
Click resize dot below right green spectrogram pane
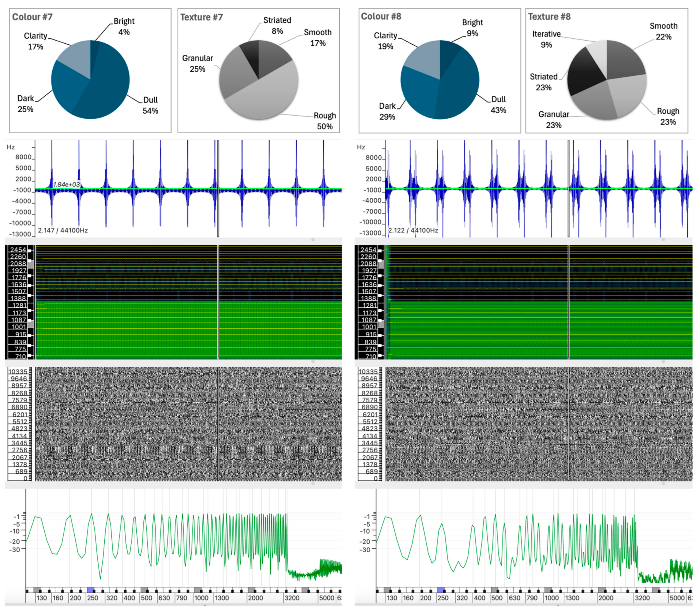663,361
